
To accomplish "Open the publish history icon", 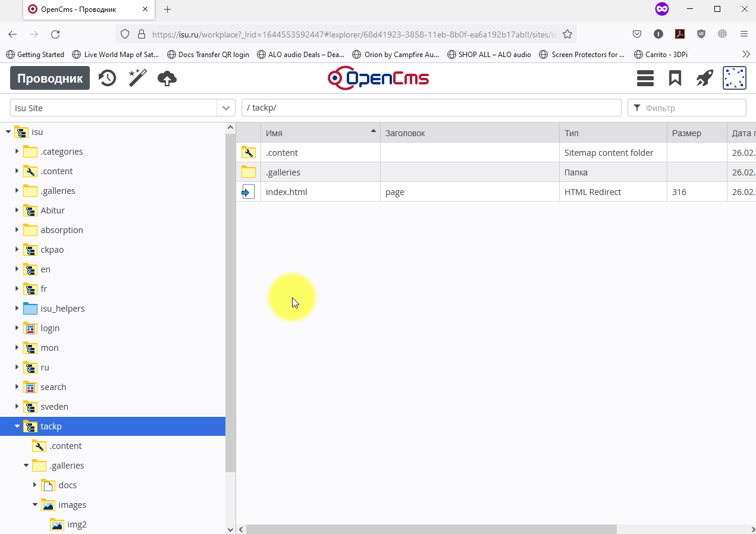I will point(107,78).
